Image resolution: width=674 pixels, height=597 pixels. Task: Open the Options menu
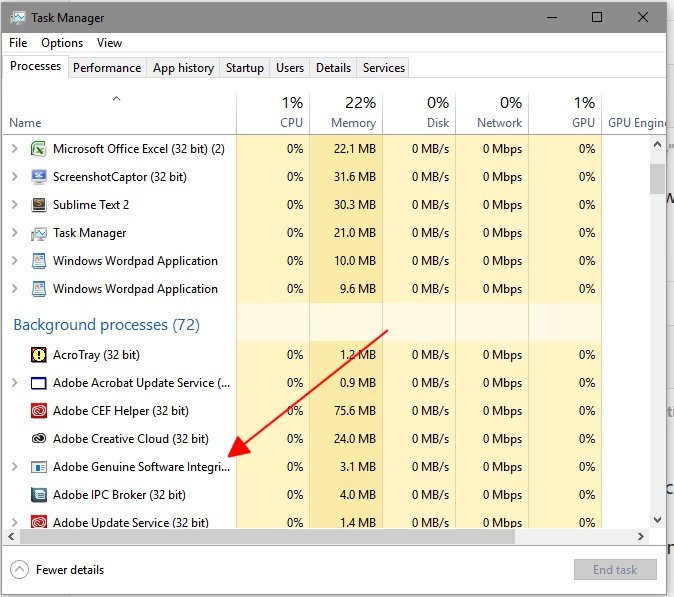[62, 43]
